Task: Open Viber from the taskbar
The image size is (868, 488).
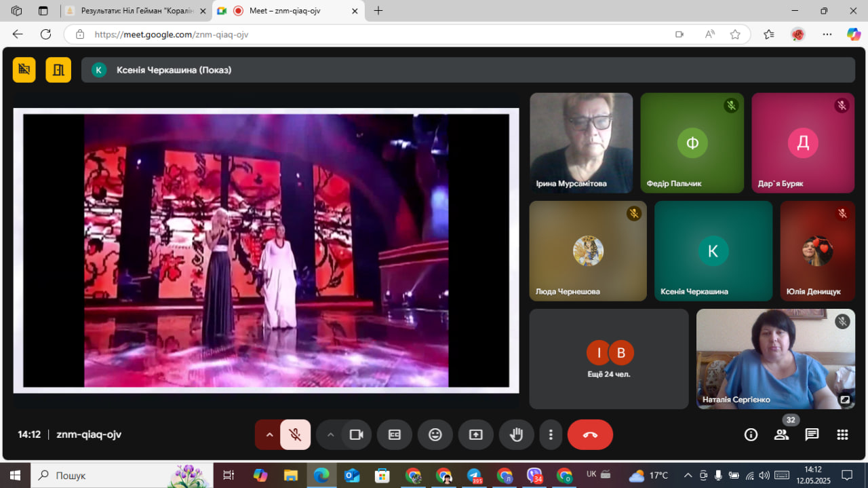Action: point(535,475)
